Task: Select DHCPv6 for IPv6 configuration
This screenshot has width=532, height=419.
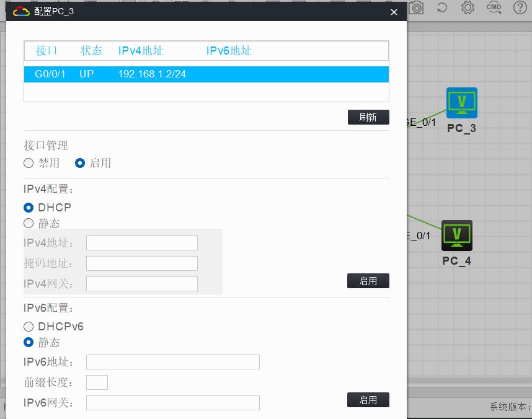Action: (x=29, y=327)
